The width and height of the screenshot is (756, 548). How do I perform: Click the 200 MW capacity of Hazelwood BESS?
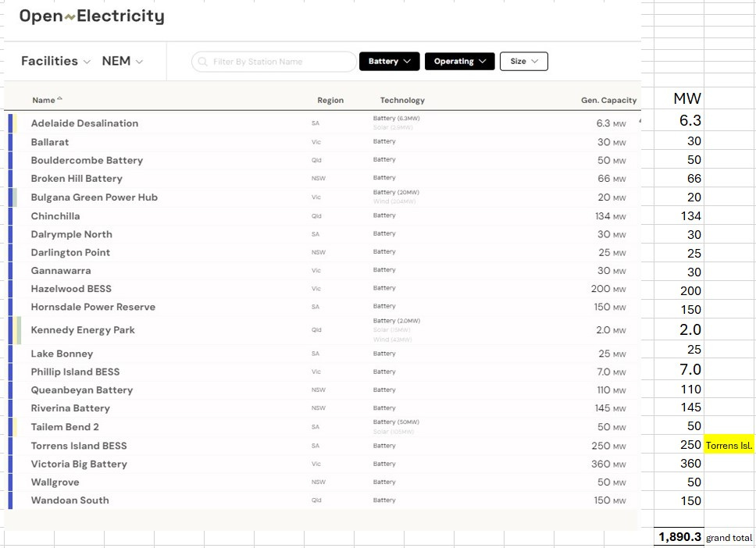coord(608,289)
